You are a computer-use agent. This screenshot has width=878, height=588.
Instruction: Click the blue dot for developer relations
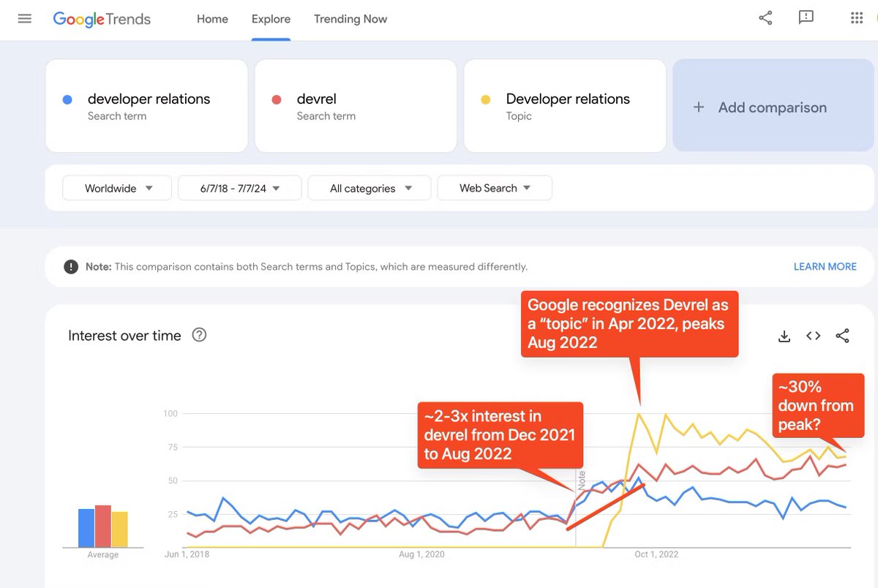(67, 99)
